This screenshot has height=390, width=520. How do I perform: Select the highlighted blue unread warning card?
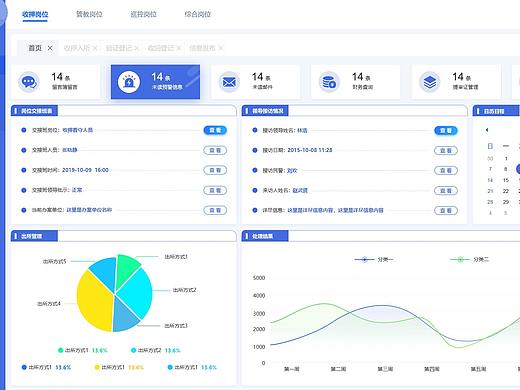point(155,82)
